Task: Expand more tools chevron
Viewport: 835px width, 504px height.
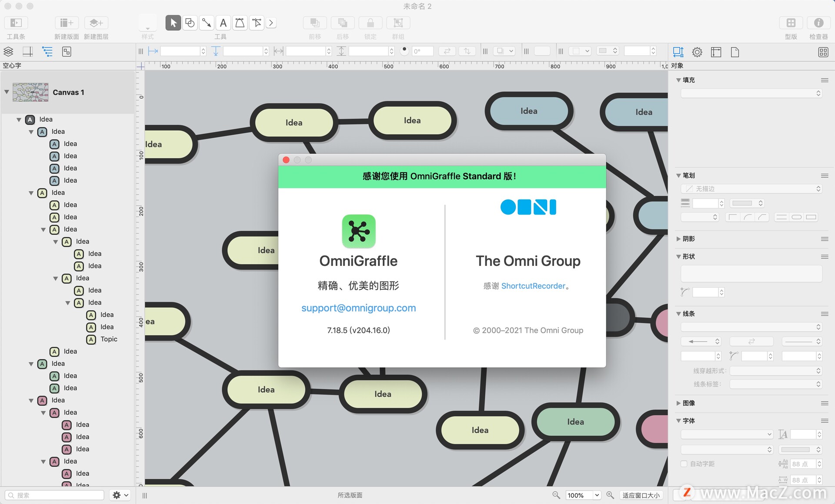Action: (x=271, y=23)
